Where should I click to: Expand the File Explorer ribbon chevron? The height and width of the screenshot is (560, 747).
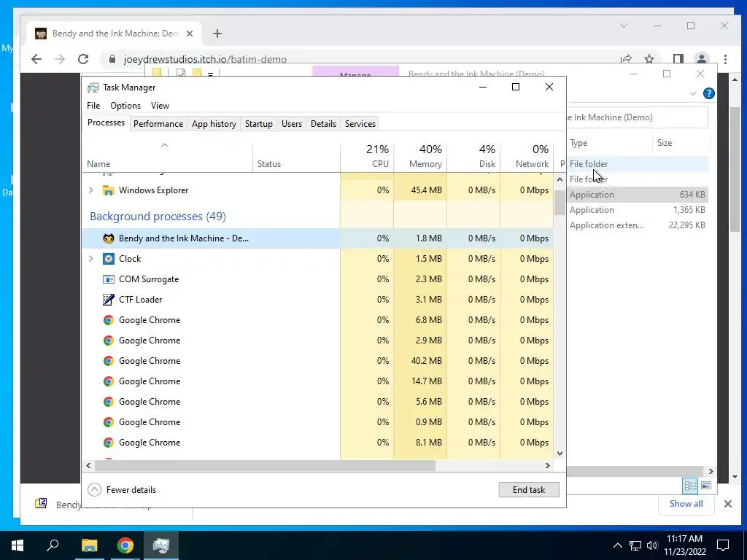point(693,94)
